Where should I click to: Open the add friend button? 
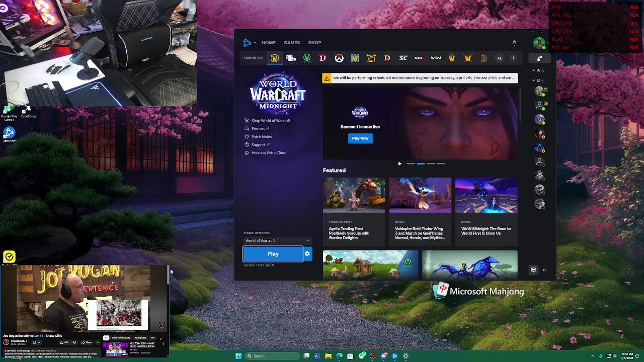point(539,58)
